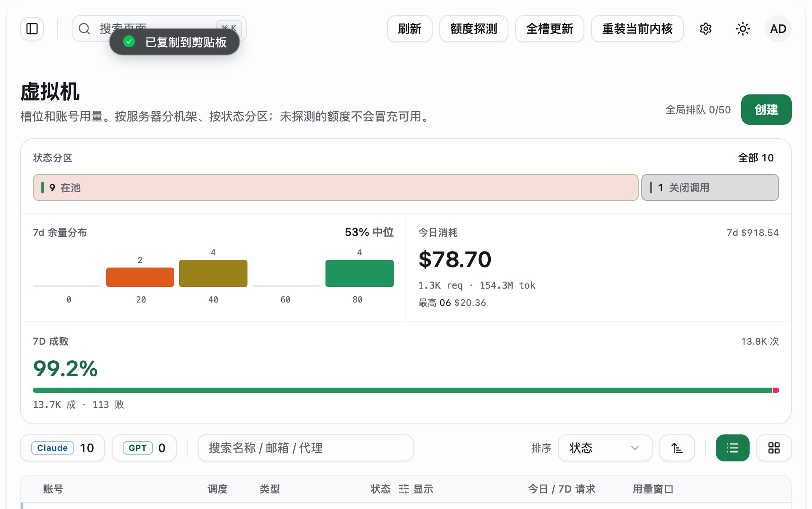Click the 用量窗口 column header

(x=653, y=489)
